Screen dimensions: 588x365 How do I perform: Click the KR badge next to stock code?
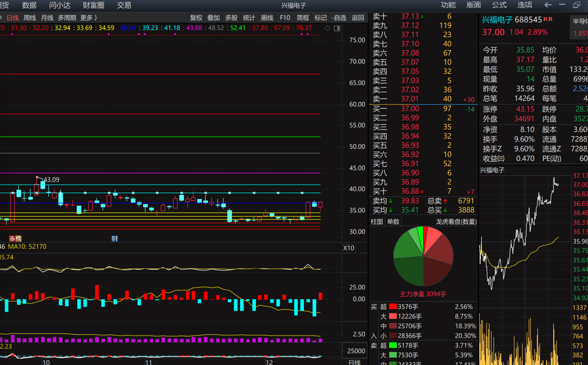pyautogui.click(x=548, y=19)
